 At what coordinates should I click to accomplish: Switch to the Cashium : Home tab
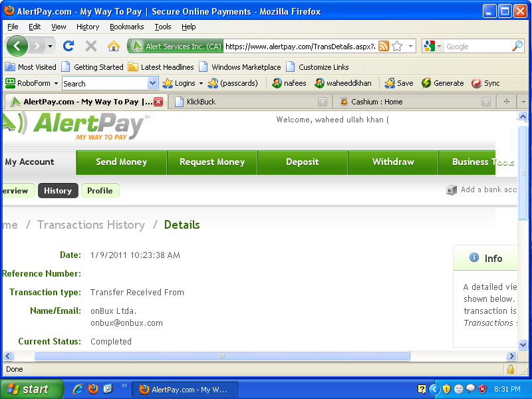(413, 102)
